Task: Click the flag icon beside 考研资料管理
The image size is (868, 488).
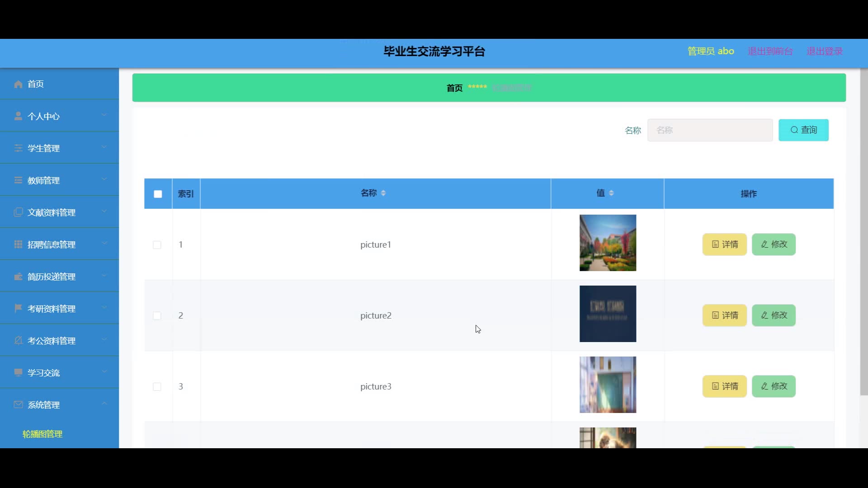Action: pyautogui.click(x=18, y=308)
